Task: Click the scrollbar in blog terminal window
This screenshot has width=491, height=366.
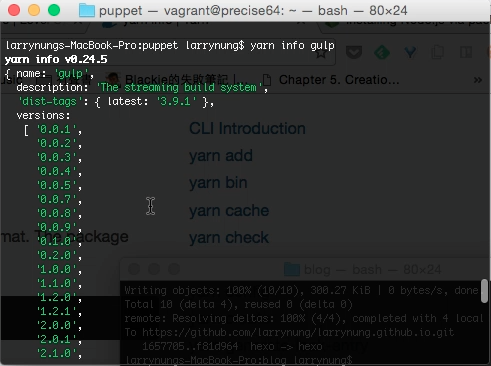Action: pyautogui.click(x=484, y=291)
